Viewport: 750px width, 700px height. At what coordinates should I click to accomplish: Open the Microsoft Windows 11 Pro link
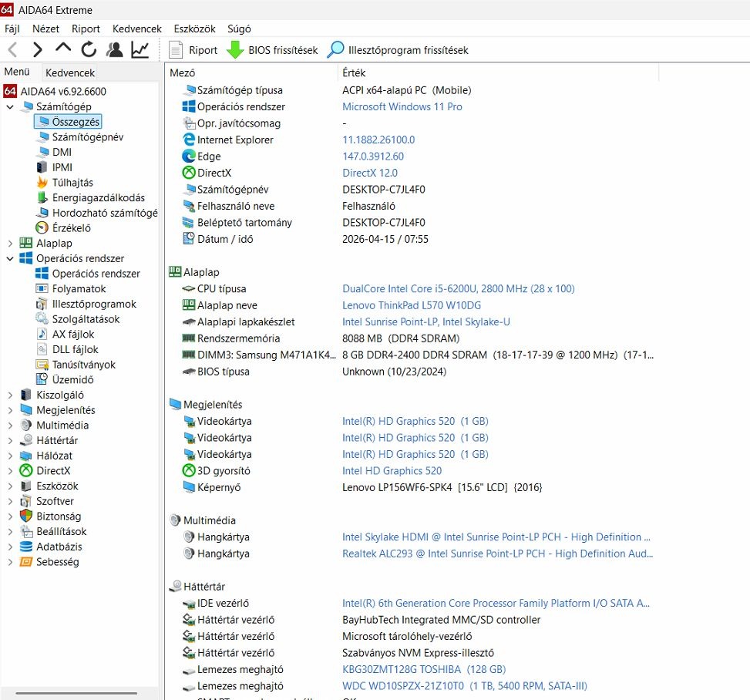click(x=402, y=106)
